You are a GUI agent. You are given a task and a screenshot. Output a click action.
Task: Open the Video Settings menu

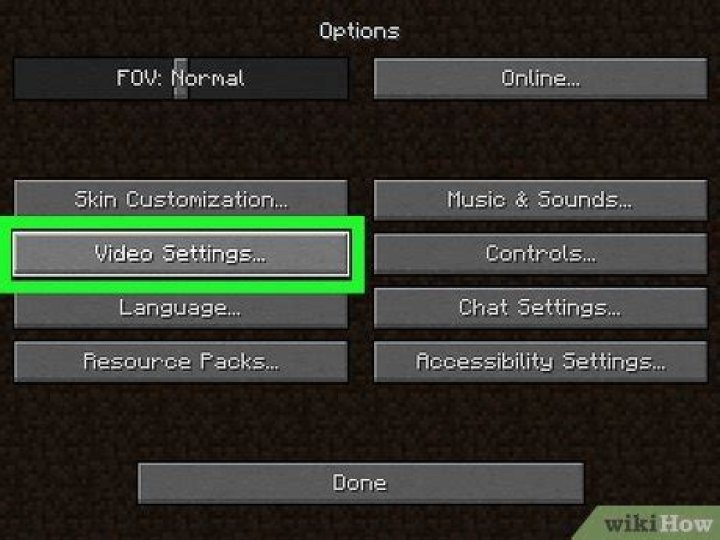click(181, 254)
